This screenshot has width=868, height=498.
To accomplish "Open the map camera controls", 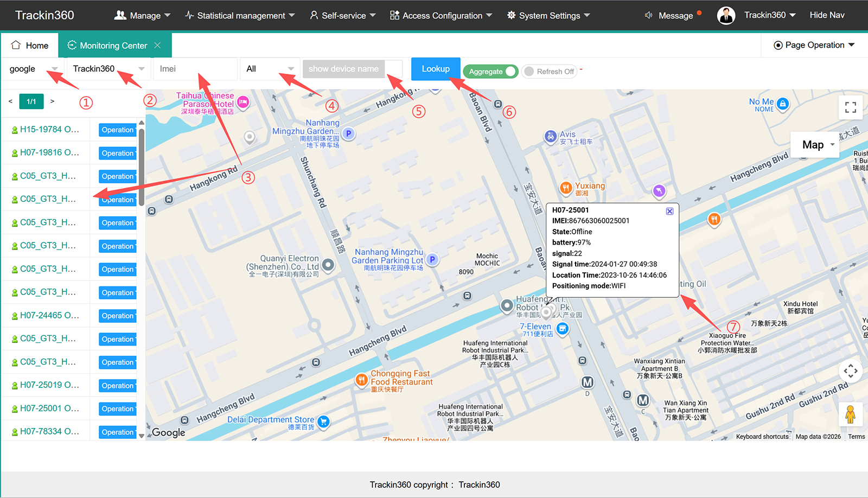I will (851, 371).
